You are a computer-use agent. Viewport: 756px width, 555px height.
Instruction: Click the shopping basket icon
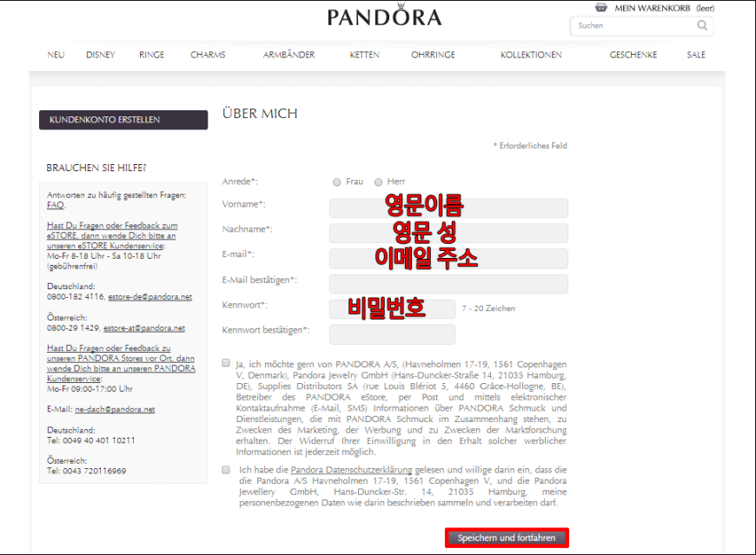600,8
